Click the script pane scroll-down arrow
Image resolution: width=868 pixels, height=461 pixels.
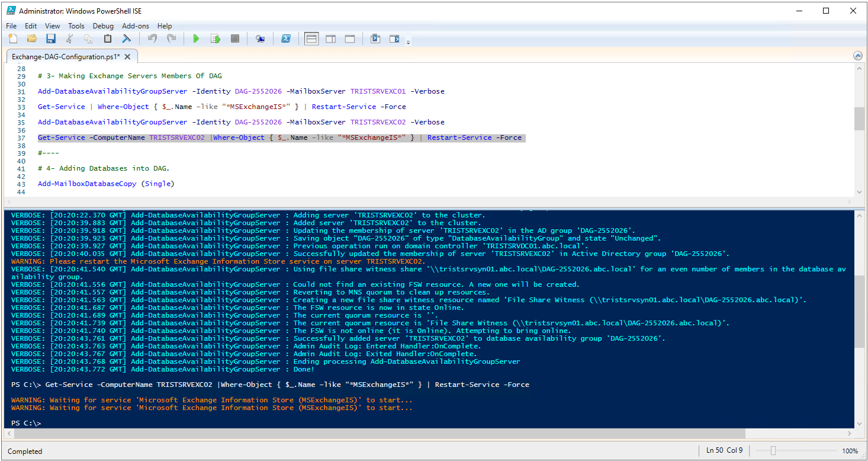[x=859, y=191]
